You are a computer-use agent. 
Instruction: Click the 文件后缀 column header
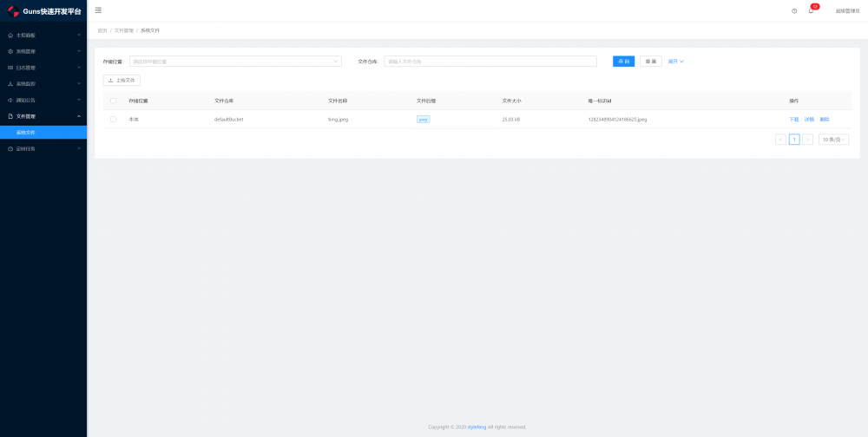(x=426, y=101)
